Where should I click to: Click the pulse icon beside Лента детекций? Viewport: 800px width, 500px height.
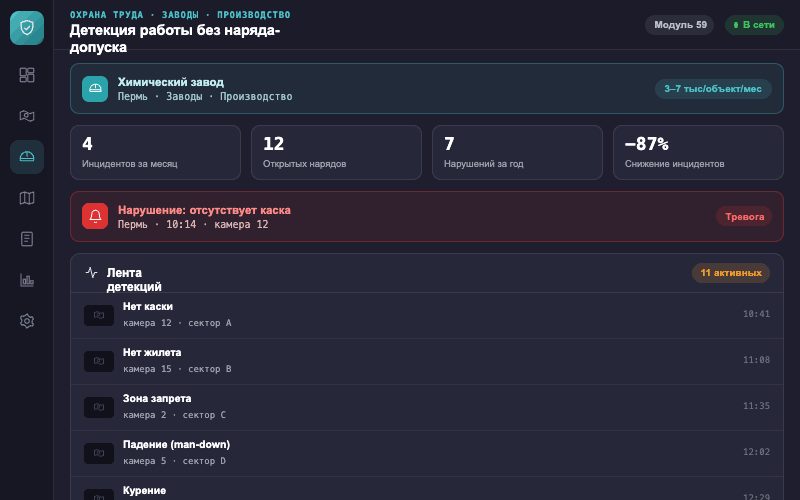pos(91,272)
